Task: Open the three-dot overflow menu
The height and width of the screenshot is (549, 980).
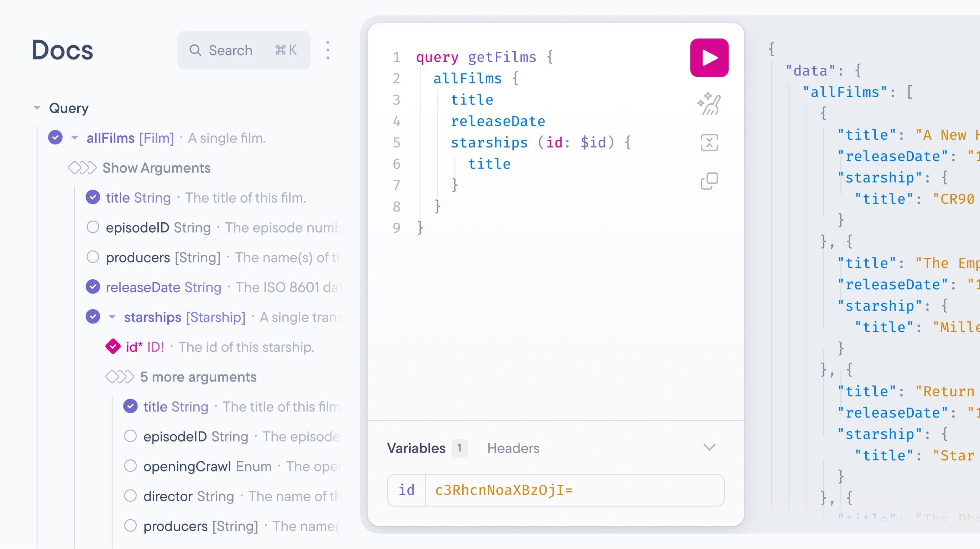Action: tap(328, 50)
